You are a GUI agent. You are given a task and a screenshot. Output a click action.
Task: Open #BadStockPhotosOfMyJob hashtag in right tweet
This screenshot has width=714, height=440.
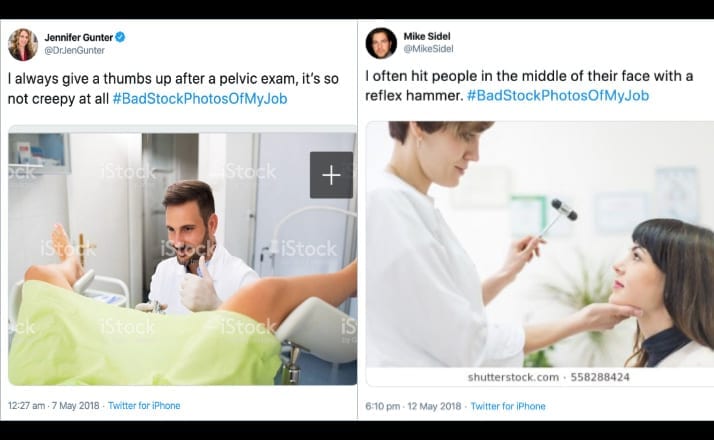coord(558,96)
